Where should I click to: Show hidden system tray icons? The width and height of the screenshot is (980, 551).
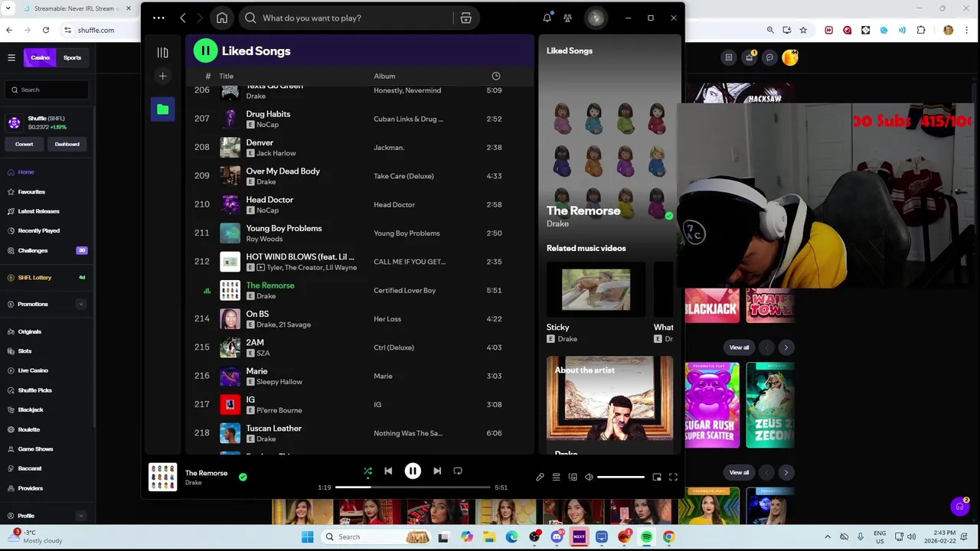click(x=828, y=536)
